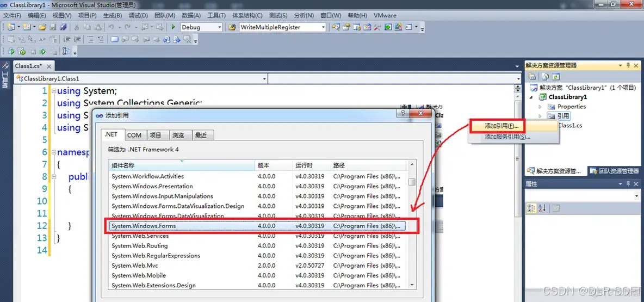Click the Paste toolbar icon
644x302 pixels.
[x=97, y=27]
